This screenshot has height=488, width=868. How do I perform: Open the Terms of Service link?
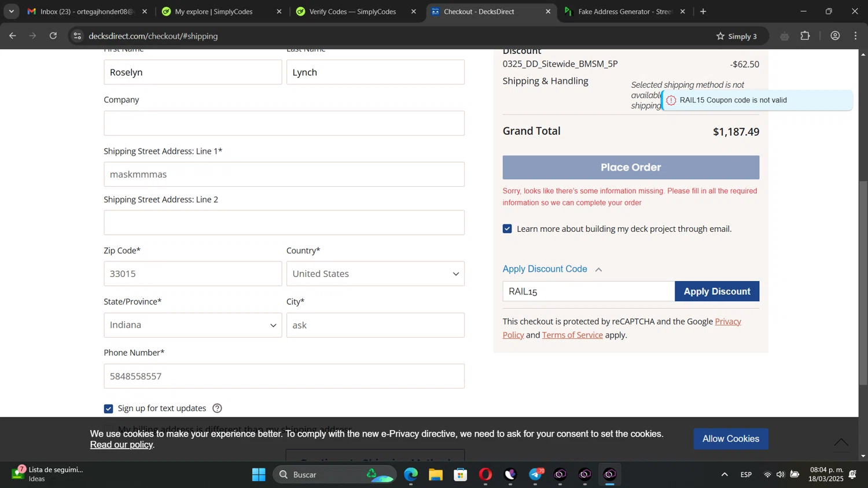(572, 335)
